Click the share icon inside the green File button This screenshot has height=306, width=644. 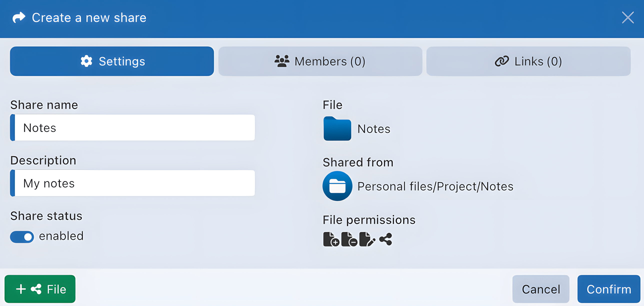click(x=36, y=289)
